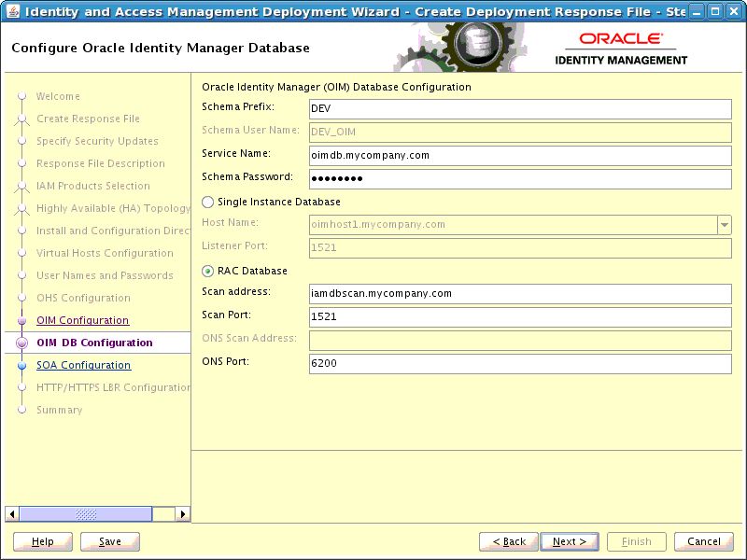The height and width of the screenshot is (560, 747).
Task: Click the Create Response File step
Action: [88, 119]
